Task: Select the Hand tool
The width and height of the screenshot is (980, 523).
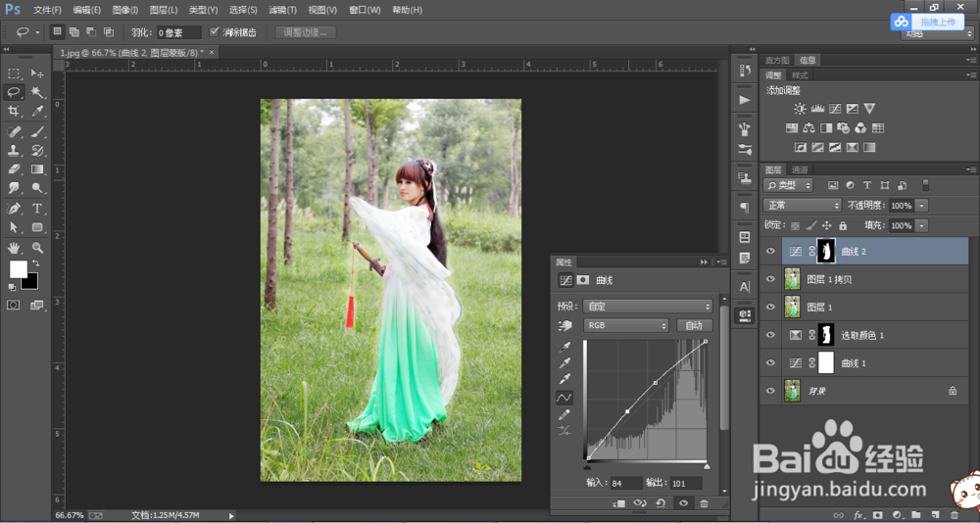Action: point(14,248)
